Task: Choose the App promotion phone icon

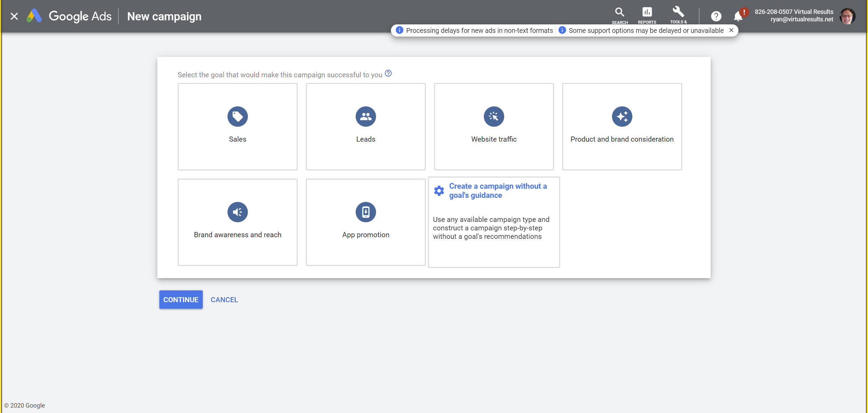Action: 366,212
